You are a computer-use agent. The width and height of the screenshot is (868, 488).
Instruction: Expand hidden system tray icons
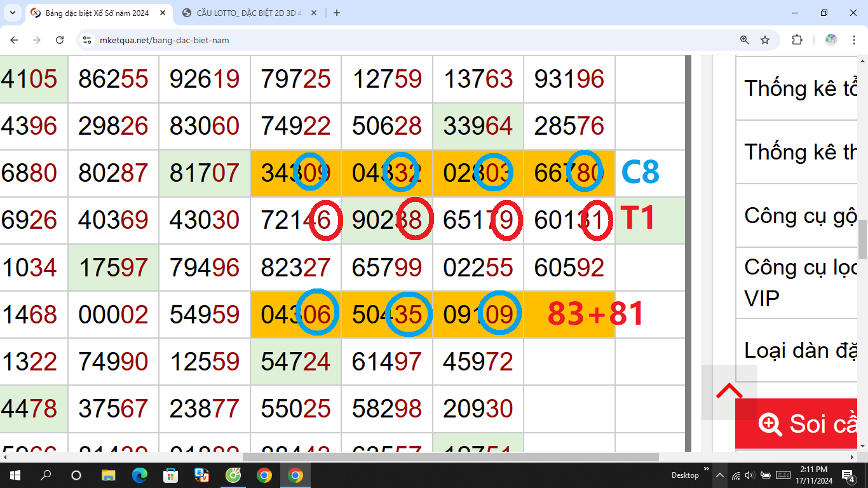click(721, 475)
